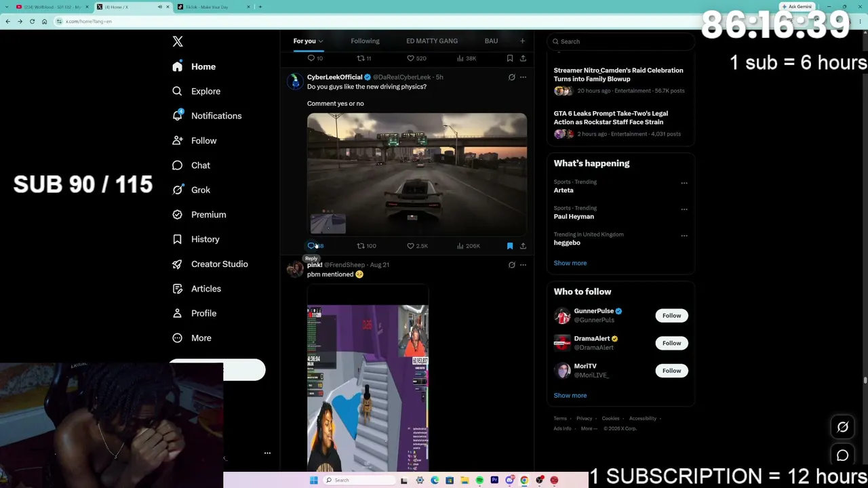The image size is (868, 488).
Task: Follow GunnerPulse
Action: 671,316
